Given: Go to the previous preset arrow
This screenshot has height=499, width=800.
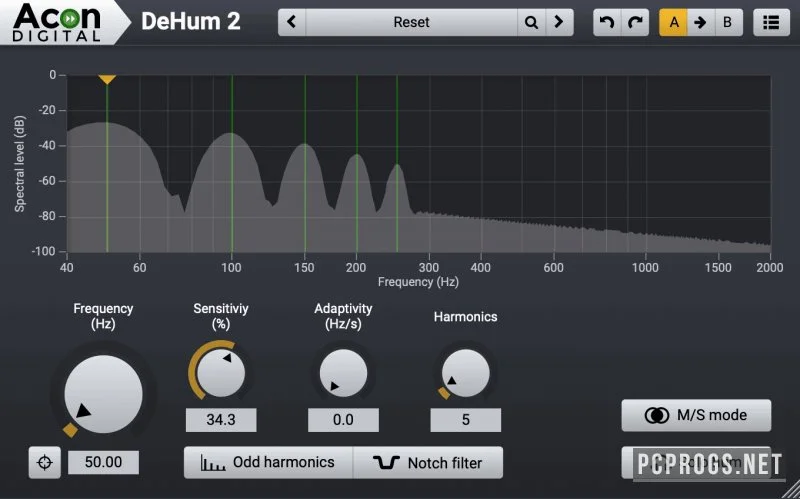Looking at the screenshot, I should (292, 22).
